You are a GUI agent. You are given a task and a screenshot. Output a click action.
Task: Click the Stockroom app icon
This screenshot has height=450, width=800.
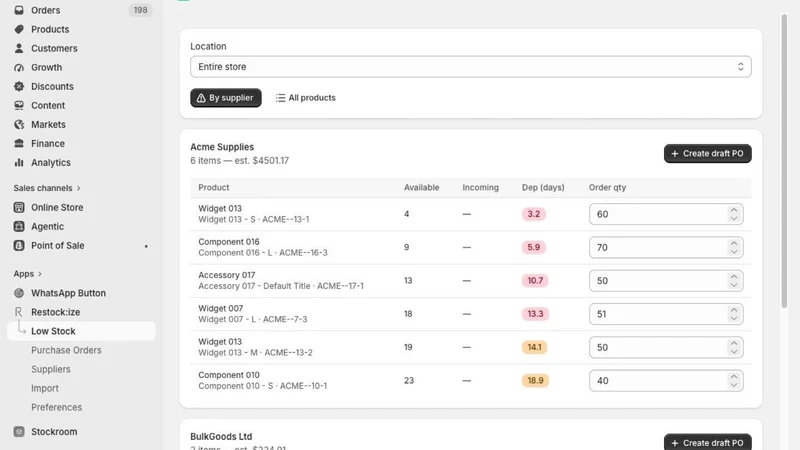19,432
